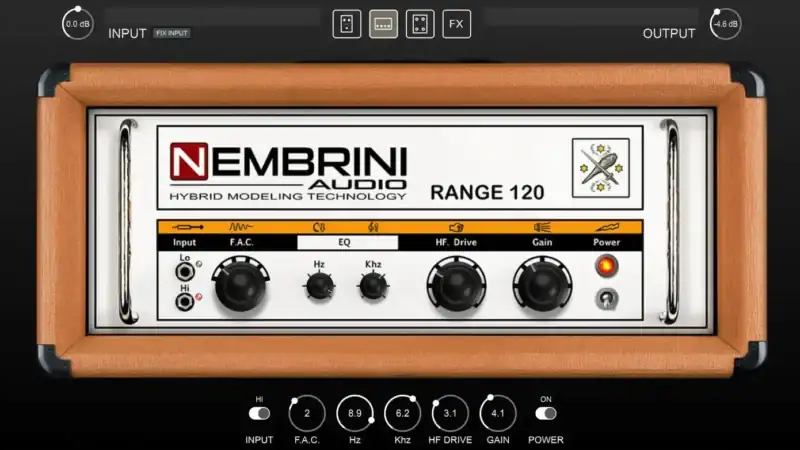Click the Gain knob on amp panel

click(x=542, y=286)
